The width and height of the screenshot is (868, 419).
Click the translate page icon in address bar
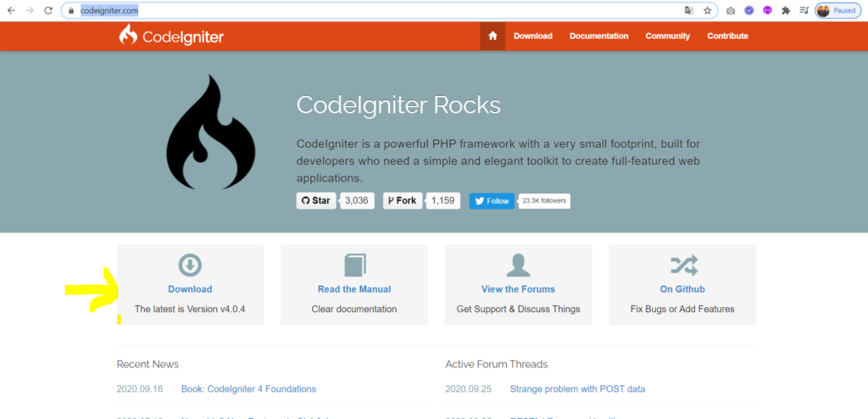[689, 11]
